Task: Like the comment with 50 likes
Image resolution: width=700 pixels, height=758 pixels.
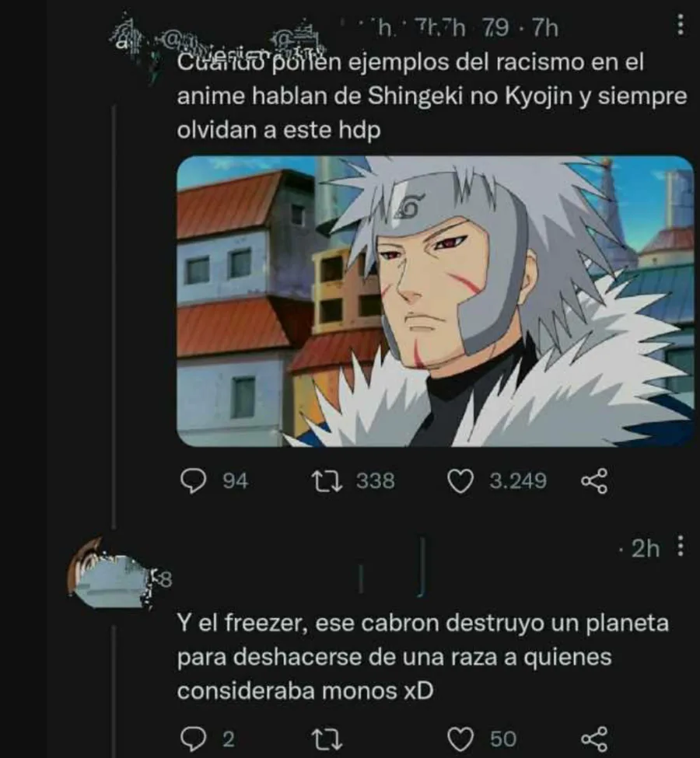Action: pos(460,739)
